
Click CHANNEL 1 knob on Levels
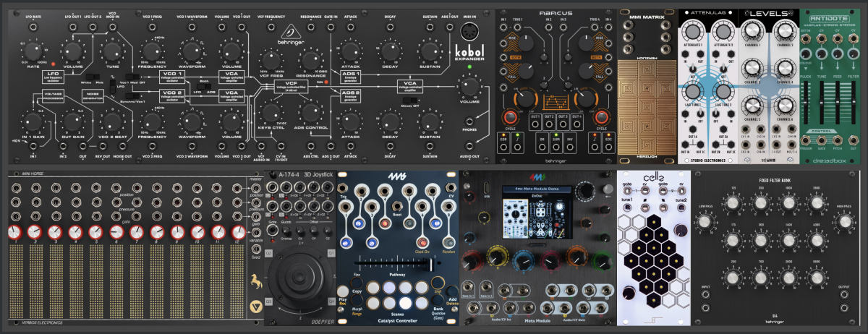point(752,30)
